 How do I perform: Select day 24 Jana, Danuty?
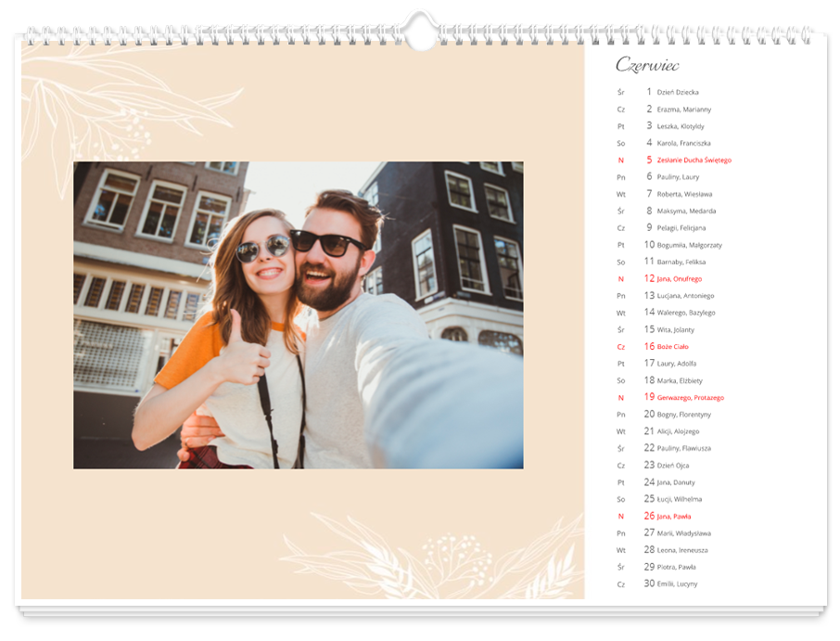tap(676, 482)
